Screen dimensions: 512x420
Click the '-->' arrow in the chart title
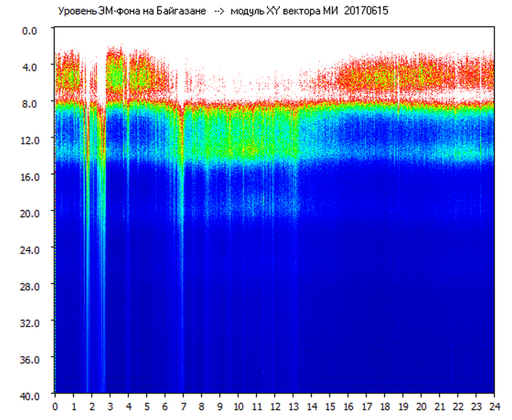coord(219,11)
